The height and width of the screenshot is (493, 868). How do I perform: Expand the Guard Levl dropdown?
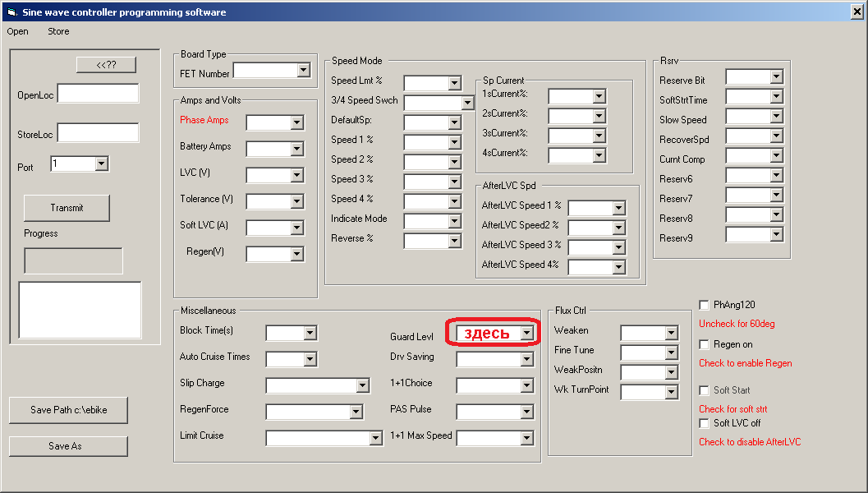point(526,333)
